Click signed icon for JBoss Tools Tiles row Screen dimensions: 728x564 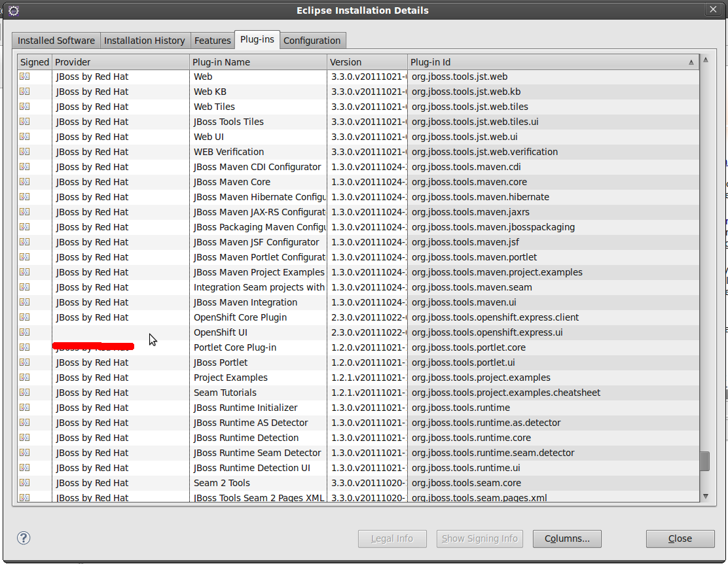[25, 122]
